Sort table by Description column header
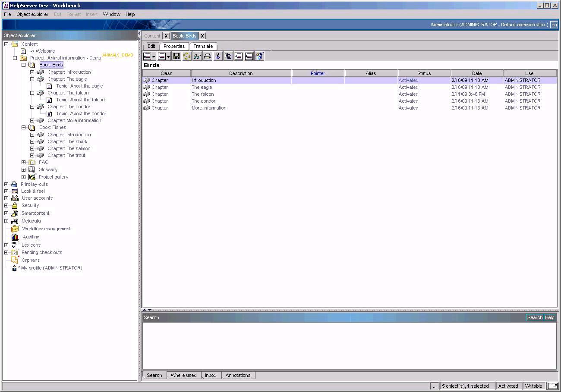The width and height of the screenshot is (561, 392). 241,73
